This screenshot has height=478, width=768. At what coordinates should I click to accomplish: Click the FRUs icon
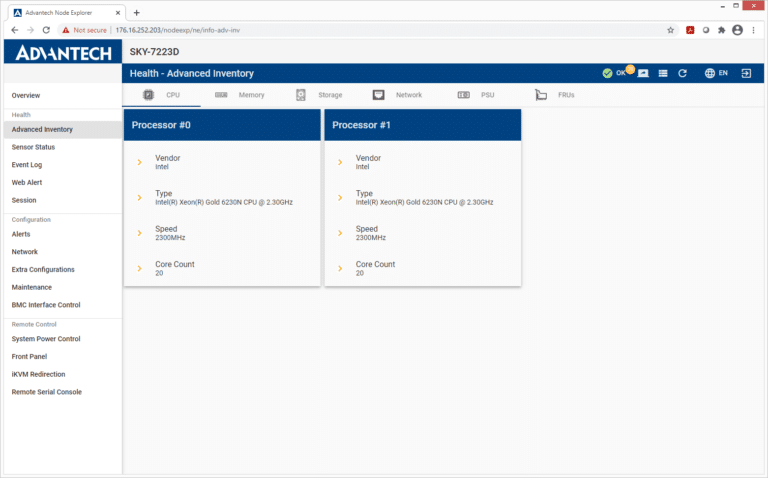pos(541,95)
